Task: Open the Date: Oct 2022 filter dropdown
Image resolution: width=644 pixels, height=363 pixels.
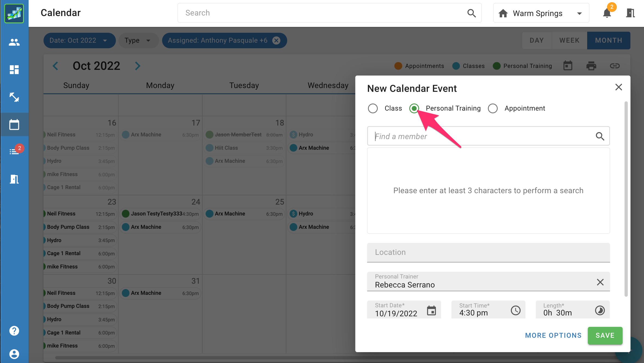Action: click(79, 40)
